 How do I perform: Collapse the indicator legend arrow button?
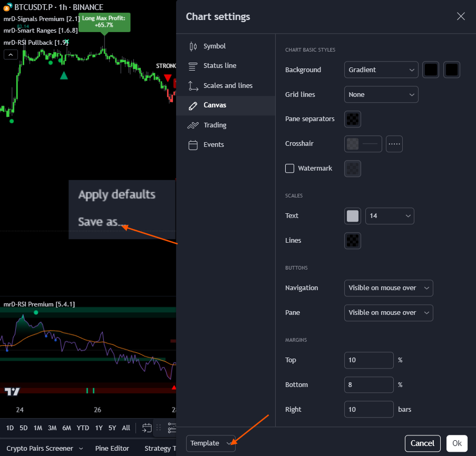tap(11, 55)
